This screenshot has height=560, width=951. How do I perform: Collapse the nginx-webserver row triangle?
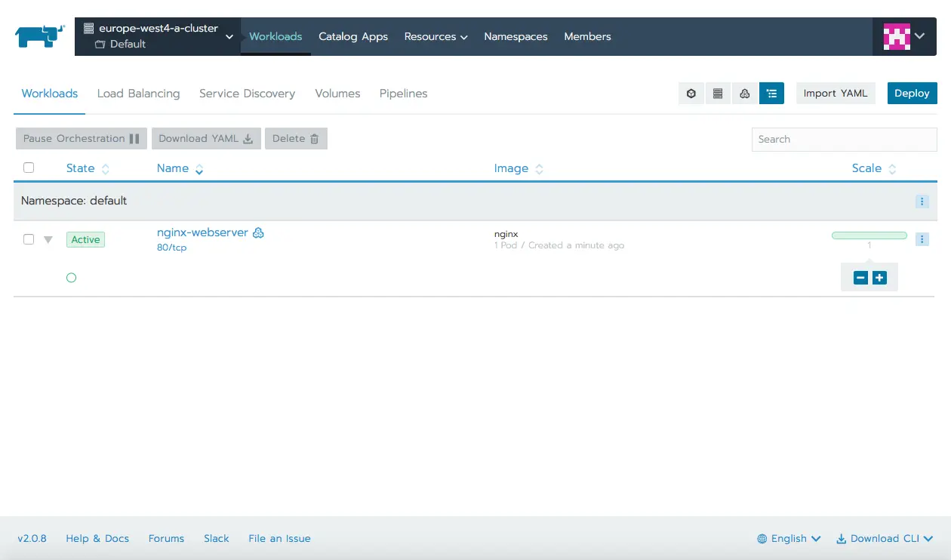click(48, 240)
